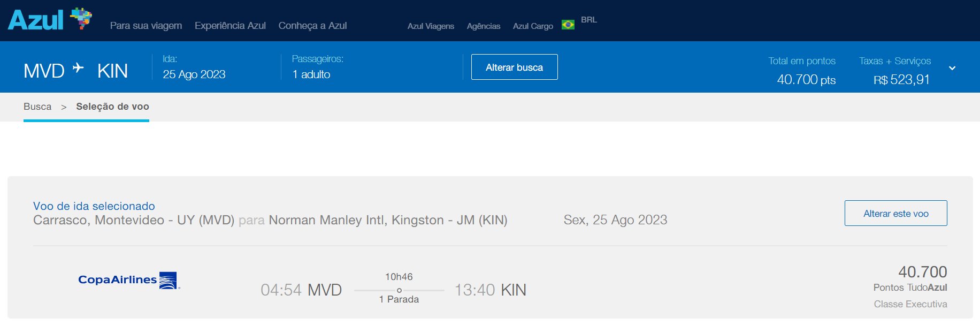
Task: Click the stop circle on flight route line
Action: [x=399, y=290]
